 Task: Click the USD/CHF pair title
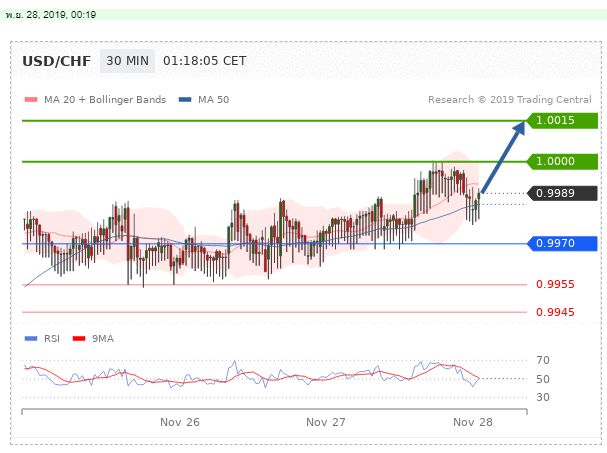57,61
